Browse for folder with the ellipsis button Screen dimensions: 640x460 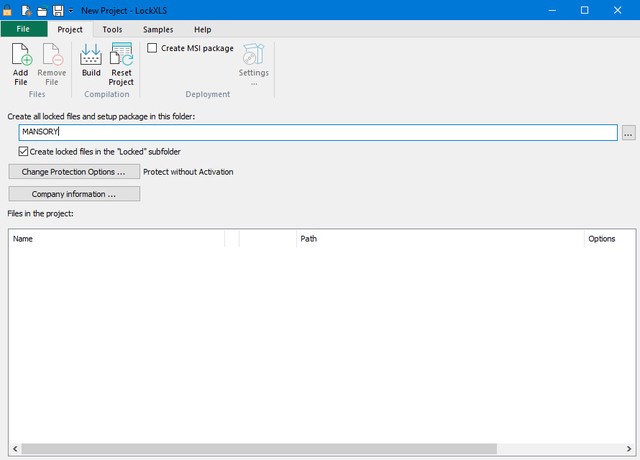(628, 132)
